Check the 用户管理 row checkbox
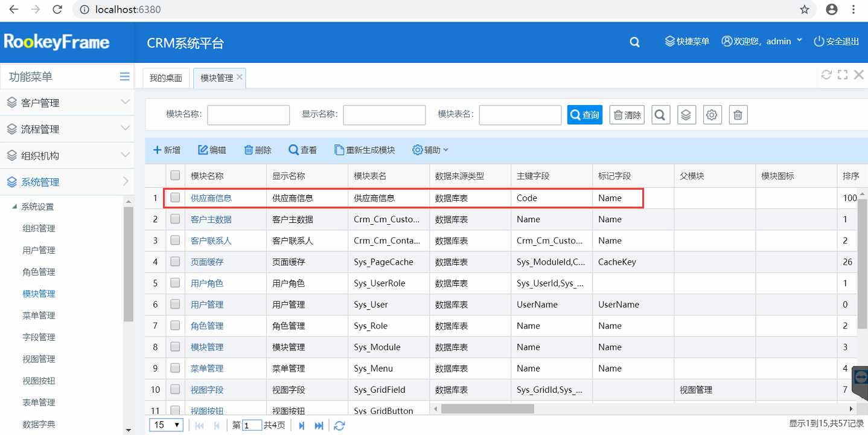Viewport: 868px width, 435px height. [x=175, y=304]
